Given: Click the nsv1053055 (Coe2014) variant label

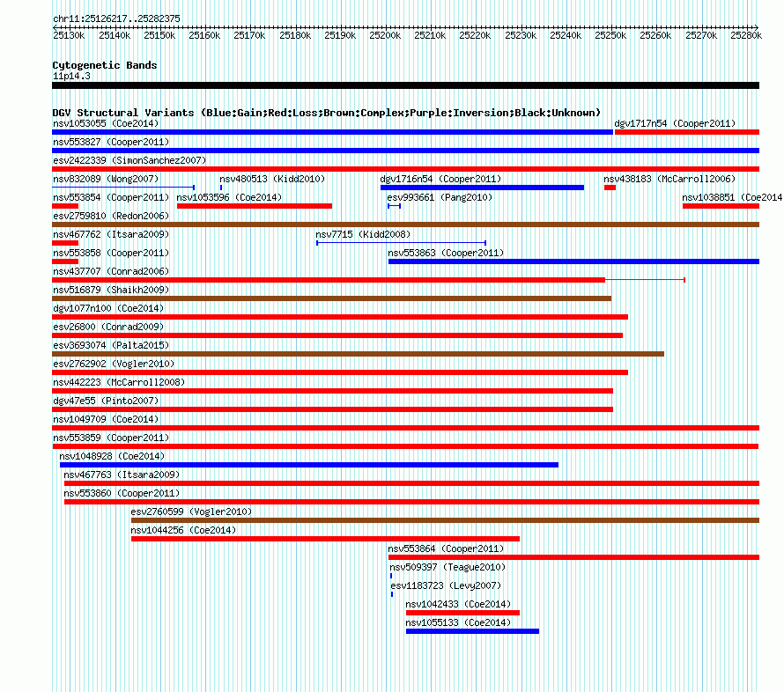Looking at the screenshot, I should tap(106, 123).
